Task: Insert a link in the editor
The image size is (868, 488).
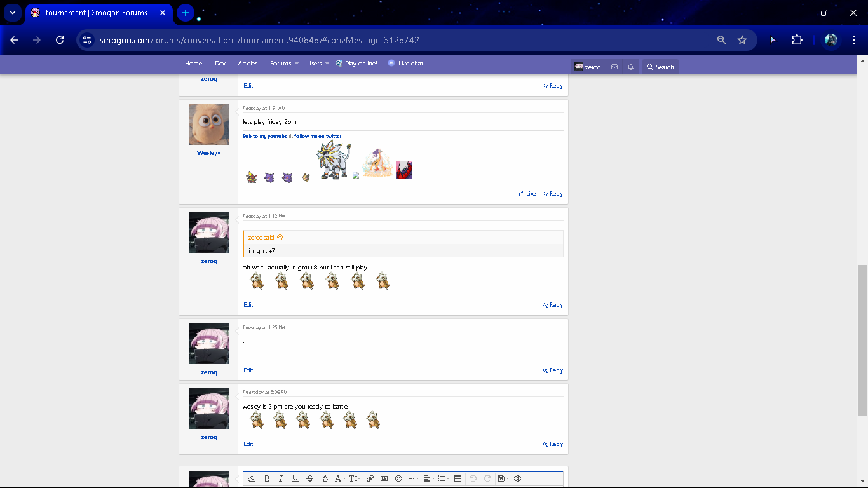Action: 370,478
